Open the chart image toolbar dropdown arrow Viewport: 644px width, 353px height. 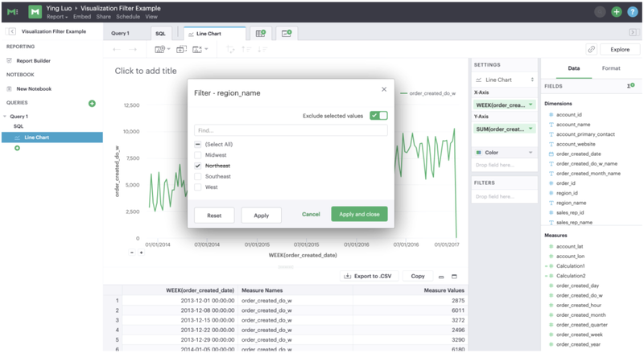[x=206, y=49]
